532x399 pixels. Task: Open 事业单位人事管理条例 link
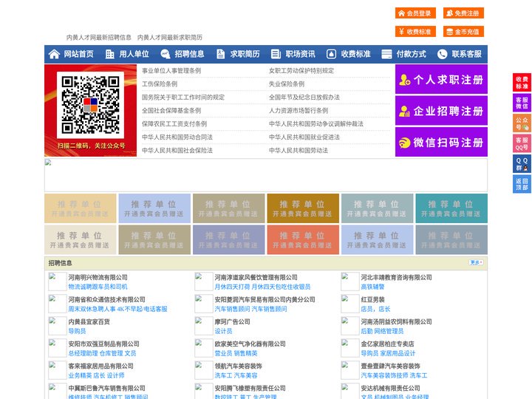171,71
